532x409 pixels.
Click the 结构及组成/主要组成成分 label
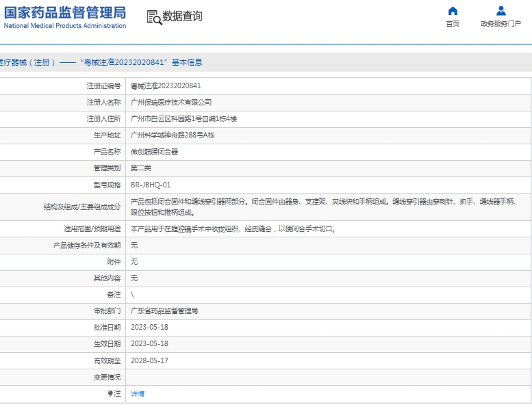(x=82, y=207)
